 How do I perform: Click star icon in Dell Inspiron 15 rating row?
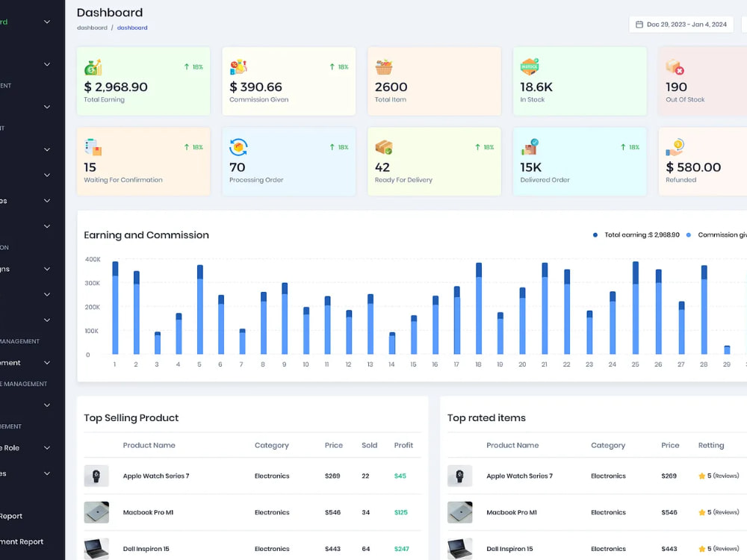click(x=701, y=549)
